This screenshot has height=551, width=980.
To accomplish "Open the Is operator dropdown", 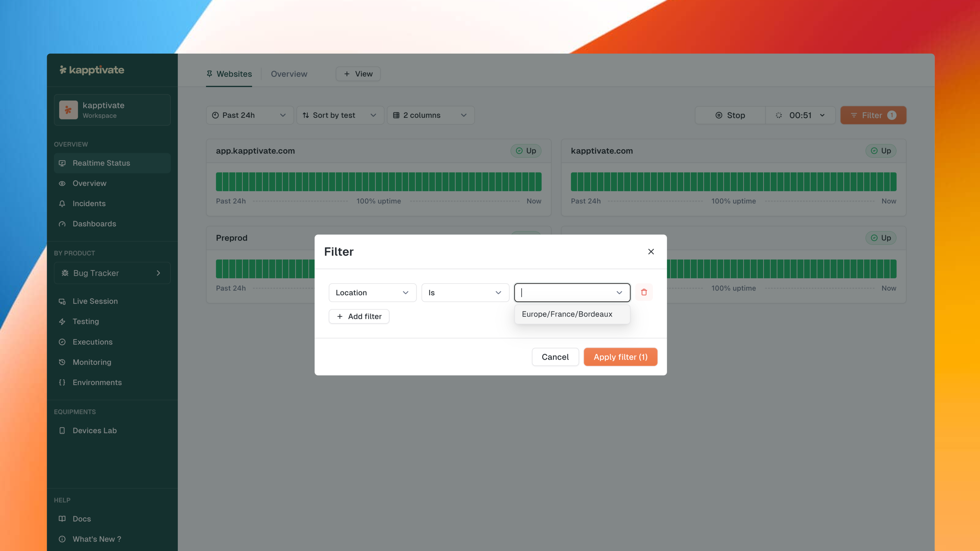I will pos(464,292).
